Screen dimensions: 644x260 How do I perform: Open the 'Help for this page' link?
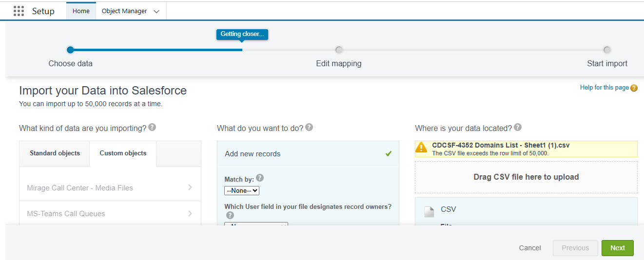(x=604, y=88)
